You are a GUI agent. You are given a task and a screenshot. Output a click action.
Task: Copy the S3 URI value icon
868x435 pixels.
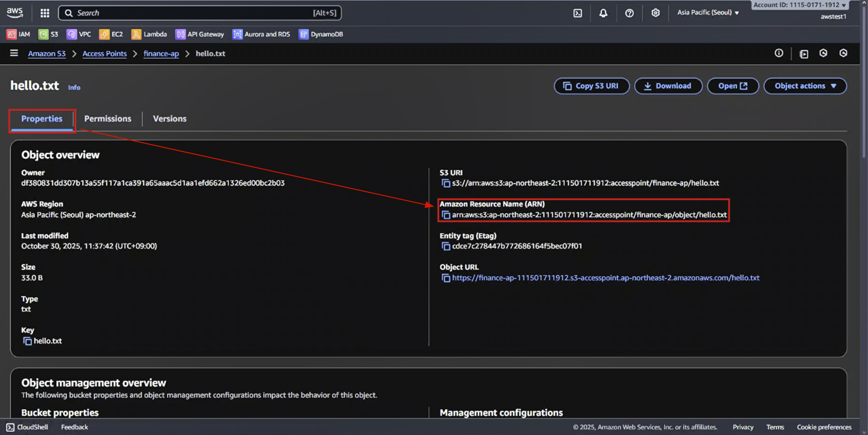446,183
